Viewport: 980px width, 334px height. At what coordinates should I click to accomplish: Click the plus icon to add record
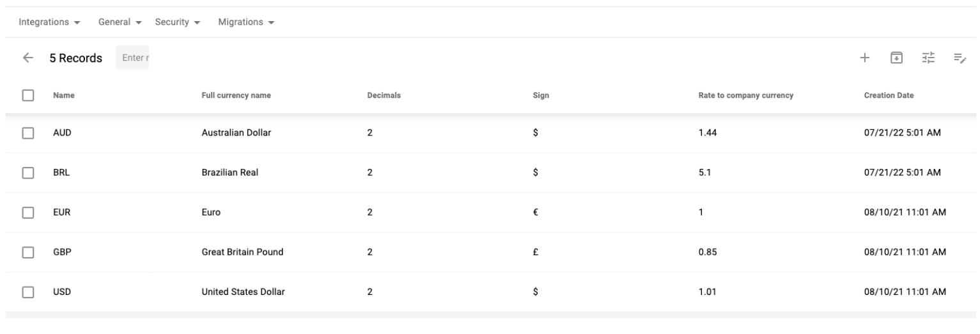coord(864,58)
